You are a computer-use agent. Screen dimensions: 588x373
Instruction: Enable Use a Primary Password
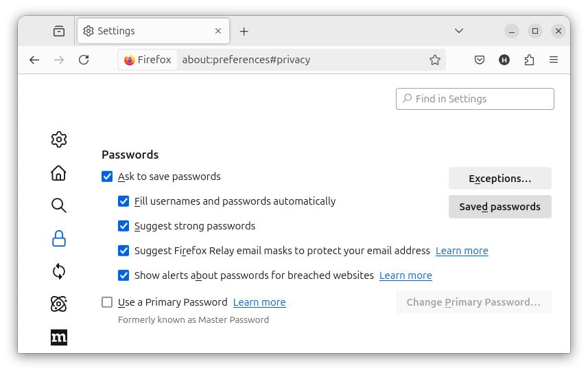click(x=107, y=302)
